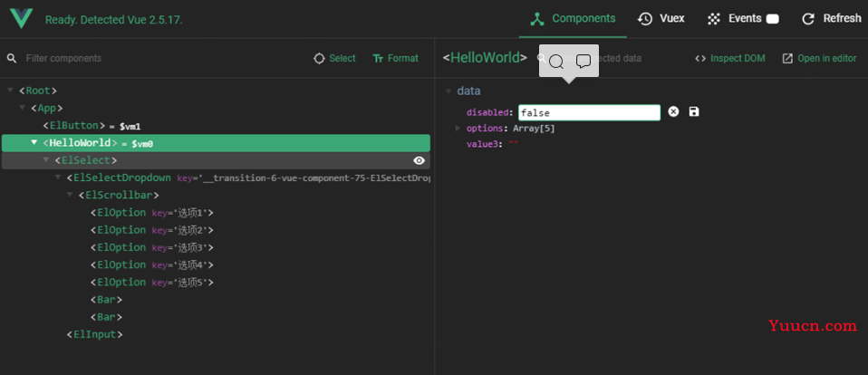Image resolution: width=868 pixels, height=375 pixels.
Task: Select ElOption with key 选项5
Action: 152,283
